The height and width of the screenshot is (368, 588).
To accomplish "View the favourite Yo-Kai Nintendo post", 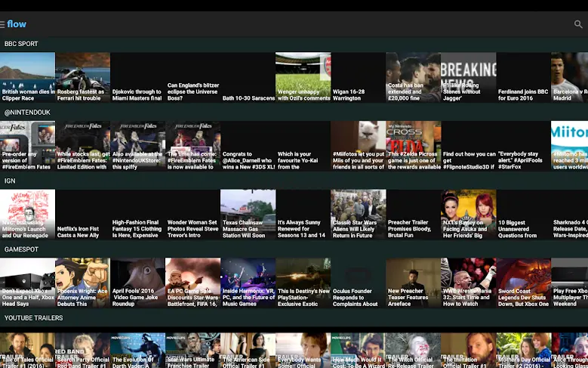I will coord(303,146).
